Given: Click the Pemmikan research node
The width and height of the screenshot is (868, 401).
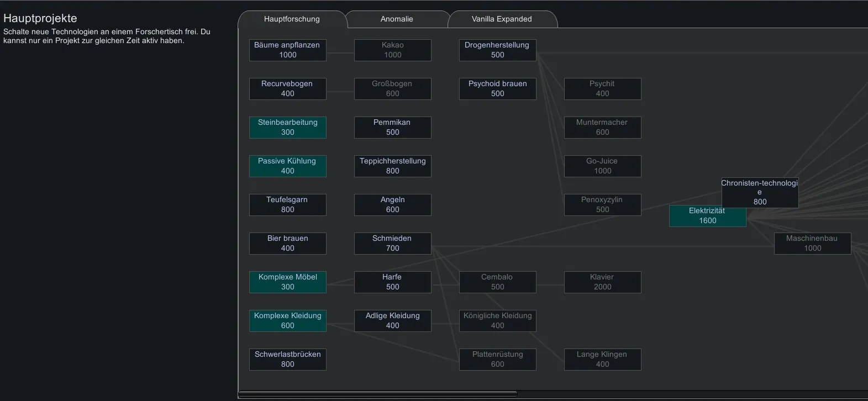Looking at the screenshot, I should pos(392,127).
